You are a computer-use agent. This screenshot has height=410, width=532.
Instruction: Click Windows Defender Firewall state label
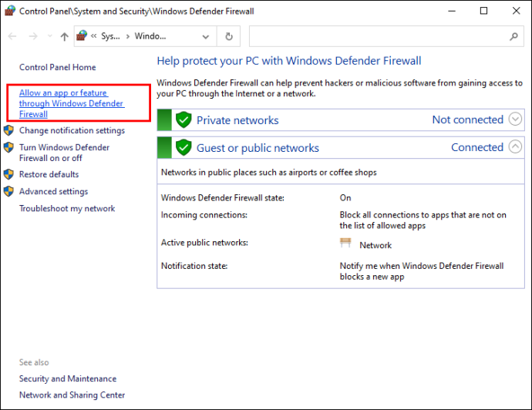point(223,198)
